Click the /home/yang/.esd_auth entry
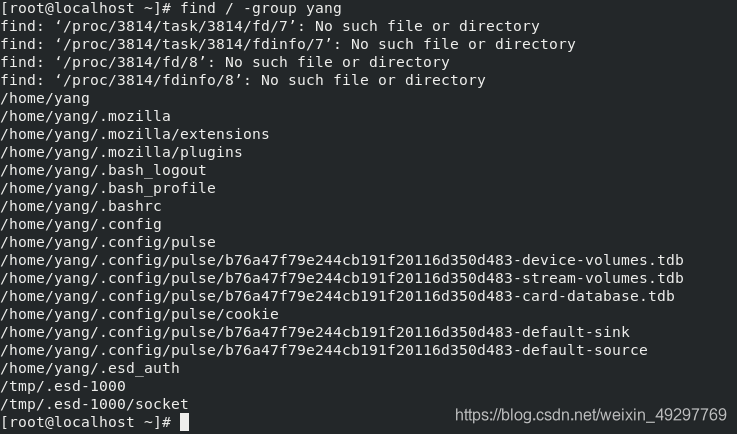The height and width of the screenshot is (434, 737). (x=90, y=368)
